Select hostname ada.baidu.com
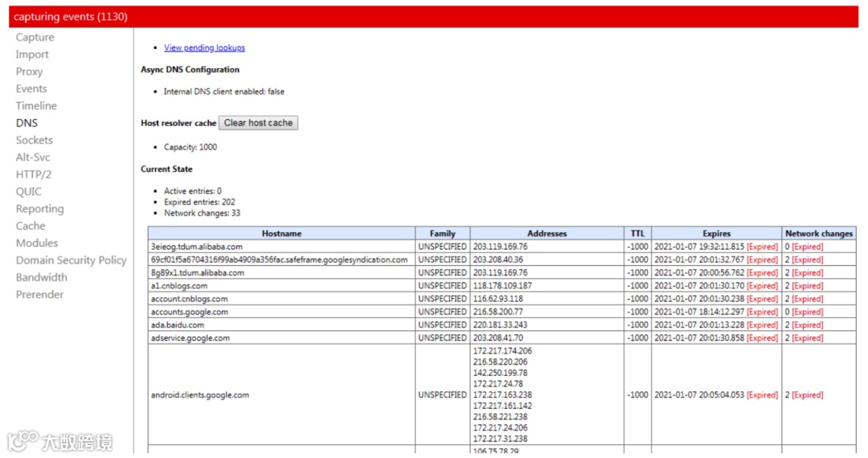The width and height of the screenshot is (868, 458). [x=177, y=325]
